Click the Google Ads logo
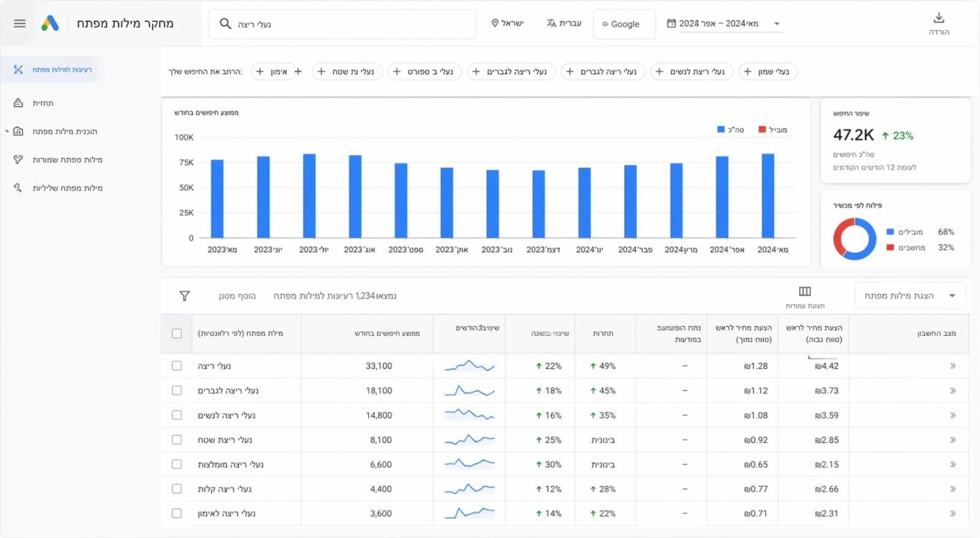 pyautogui.click(x=50, y=23)
